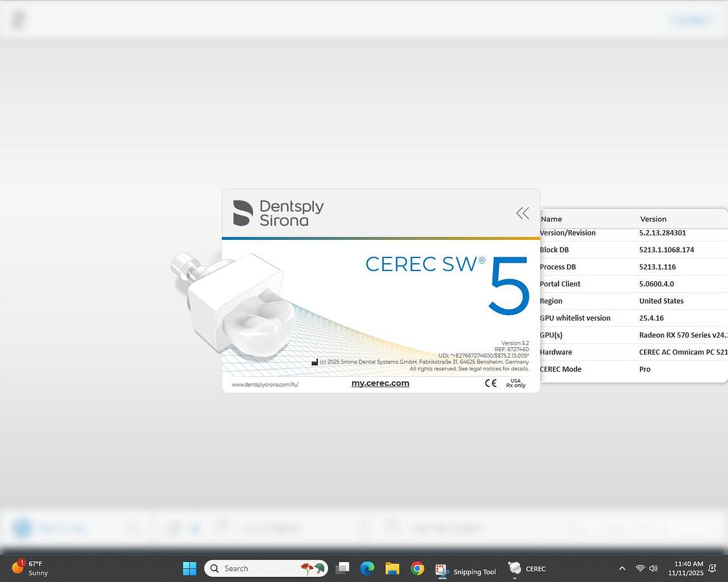Screen dimensions: 728x582
Task: Open File Explorer from the taskbar
Action: tap(392, 568)
